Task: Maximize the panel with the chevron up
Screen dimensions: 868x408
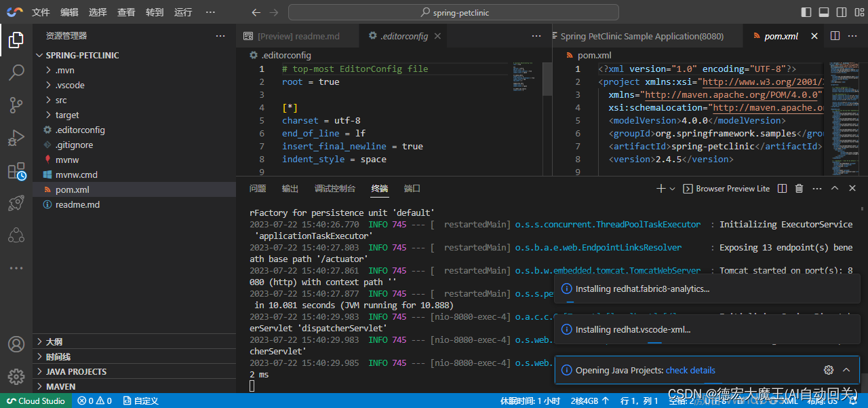Action: pos(835,188)
